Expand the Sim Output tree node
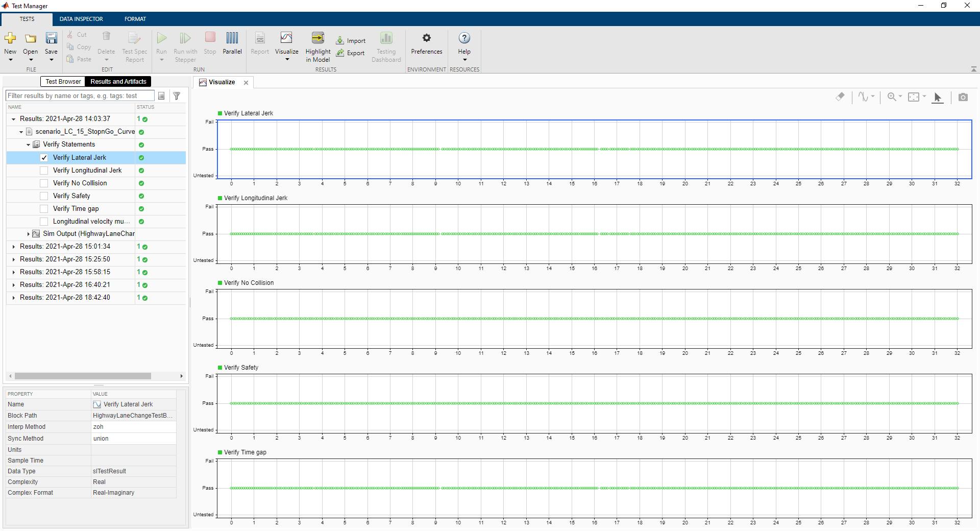The image size is (980, 531). 28,234
